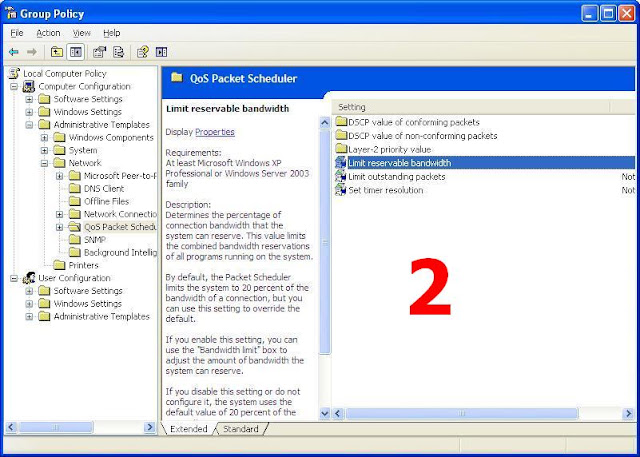Expand the System node
Image resolution: width=640 pixels, height=457 pixels.
pos(44,150)
